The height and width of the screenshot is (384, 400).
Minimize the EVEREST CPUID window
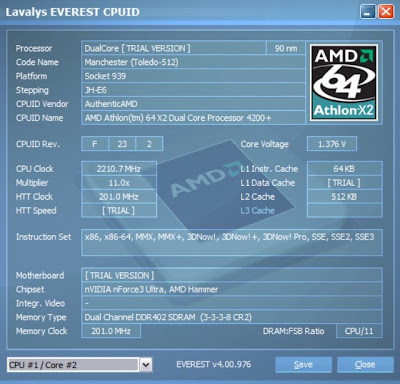368,12
